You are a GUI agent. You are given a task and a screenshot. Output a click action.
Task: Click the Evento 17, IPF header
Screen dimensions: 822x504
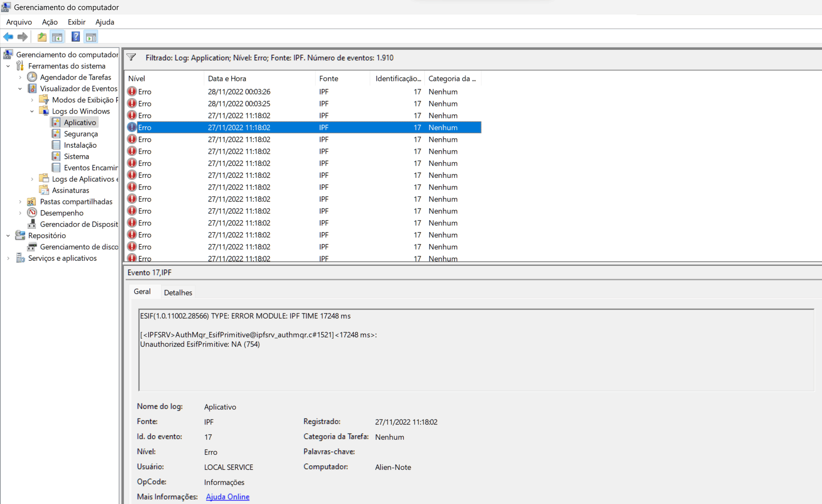(x=149, y=272)
